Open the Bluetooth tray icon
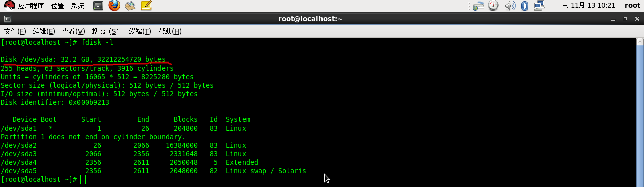 524,6
